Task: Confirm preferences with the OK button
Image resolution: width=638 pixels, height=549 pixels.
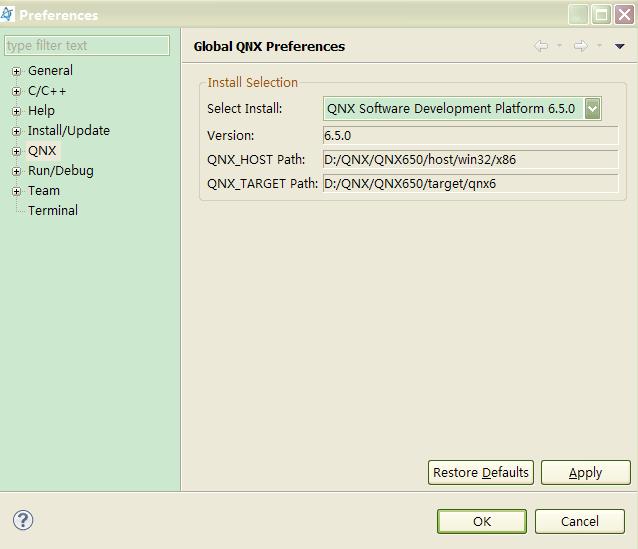Action: coord(481,521)
